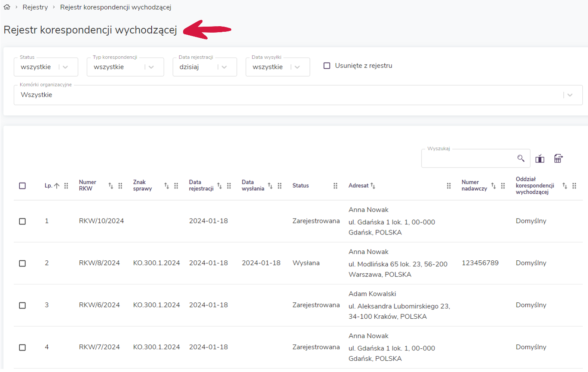Enable the 'Usunięte z rejestru' checkbox

pos(327,66)
